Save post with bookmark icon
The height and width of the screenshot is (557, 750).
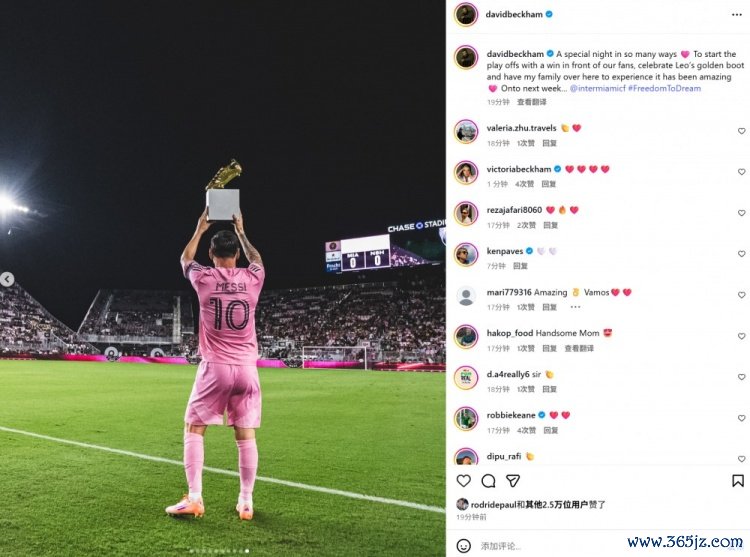click(738, 481)
